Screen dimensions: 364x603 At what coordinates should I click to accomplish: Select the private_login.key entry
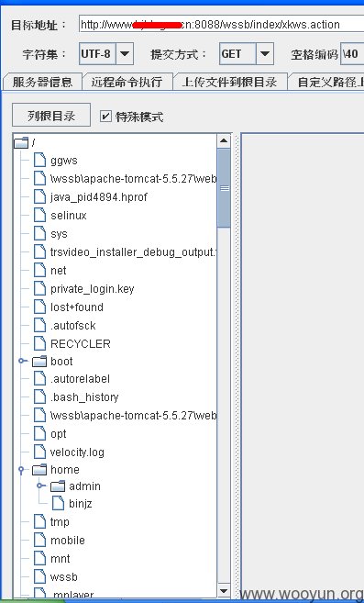tap(93, 289)
